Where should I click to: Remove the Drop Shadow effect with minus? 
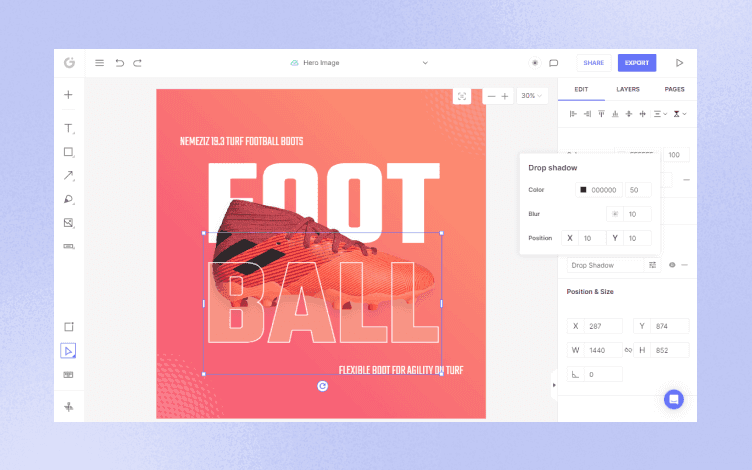coord(684,265)
